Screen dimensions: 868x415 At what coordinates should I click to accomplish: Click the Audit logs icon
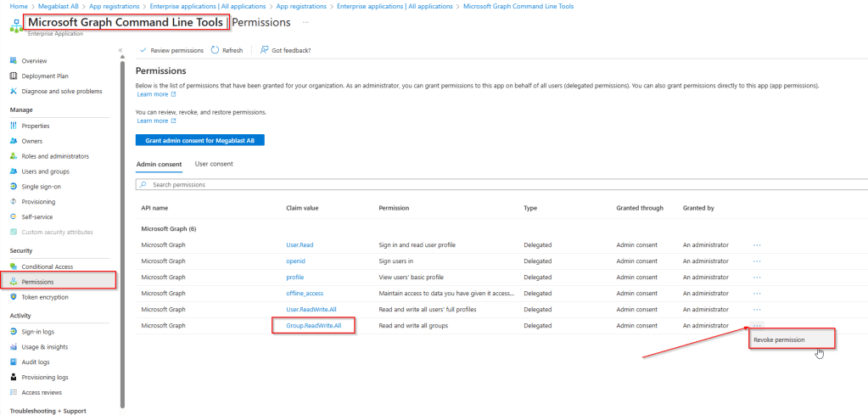[x=14, y=362]
